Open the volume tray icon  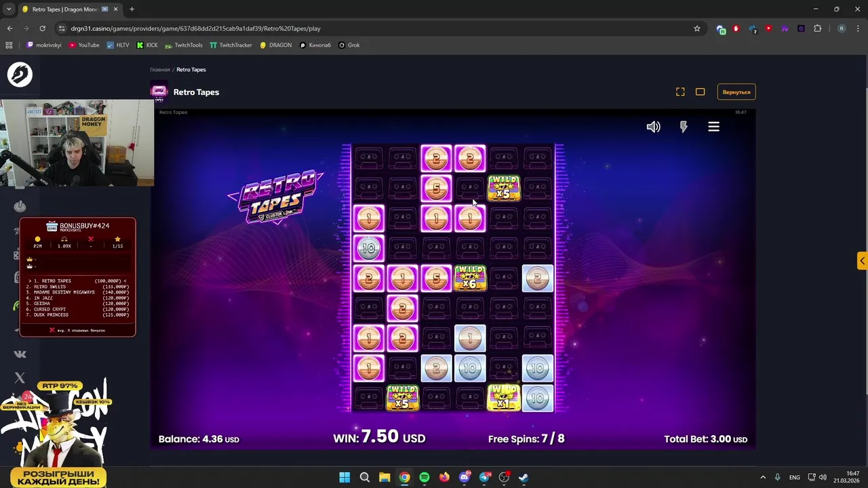pyautogui.click(x=823, y=477)
